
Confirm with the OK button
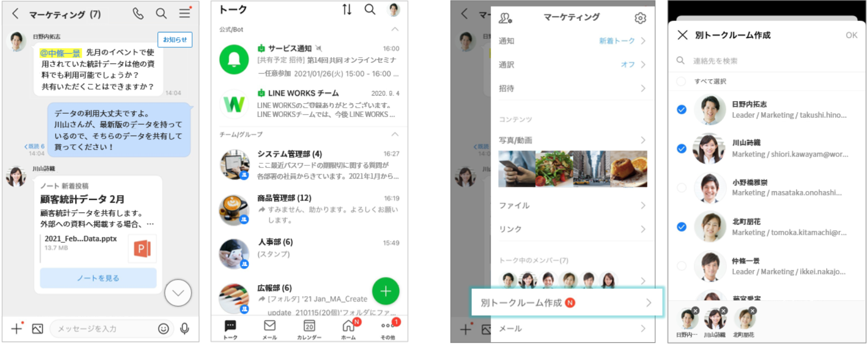pos(851,35)
